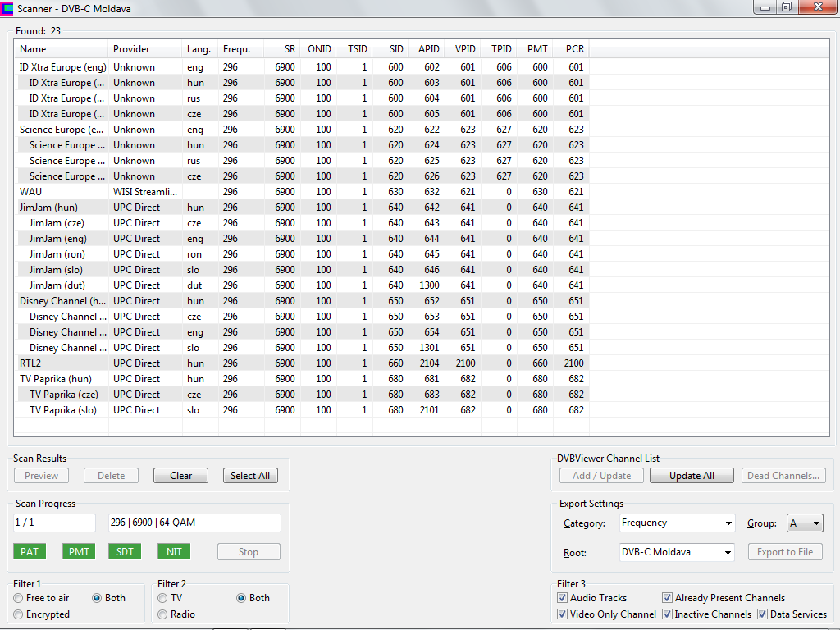Select the WAU channel row

[302, 192]
